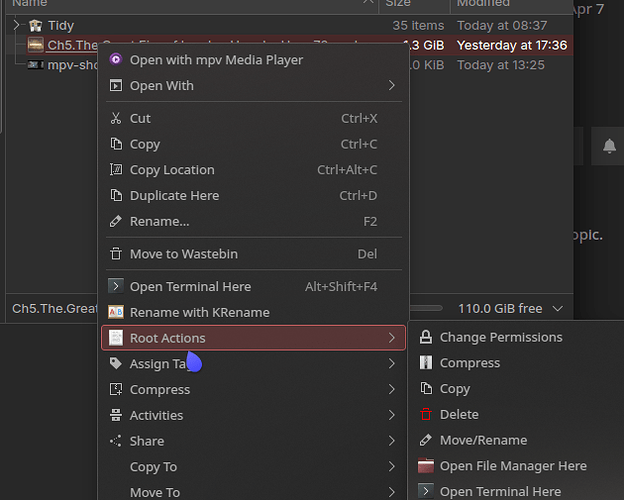Select the Tidy folder row

(x=289, y=25)
